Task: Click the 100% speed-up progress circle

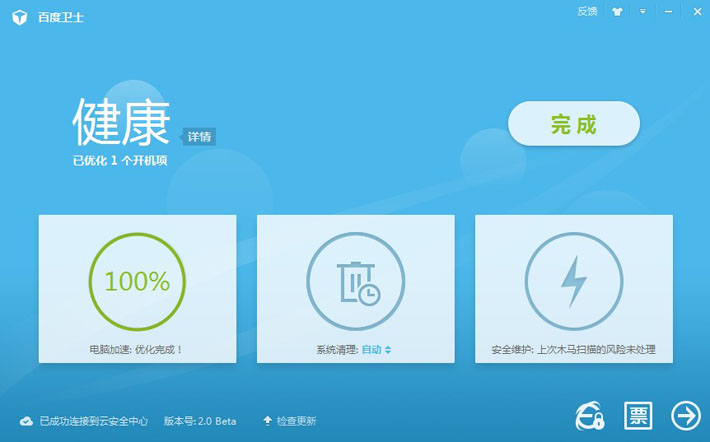Action: (137, 282)
